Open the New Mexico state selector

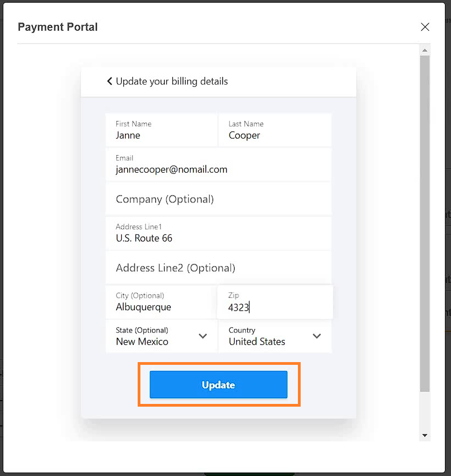[161, 336]
